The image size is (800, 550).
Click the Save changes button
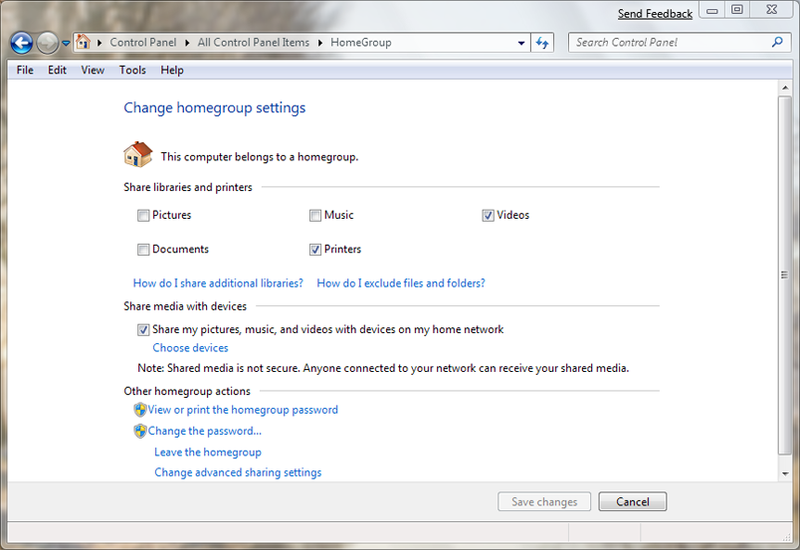544,502
